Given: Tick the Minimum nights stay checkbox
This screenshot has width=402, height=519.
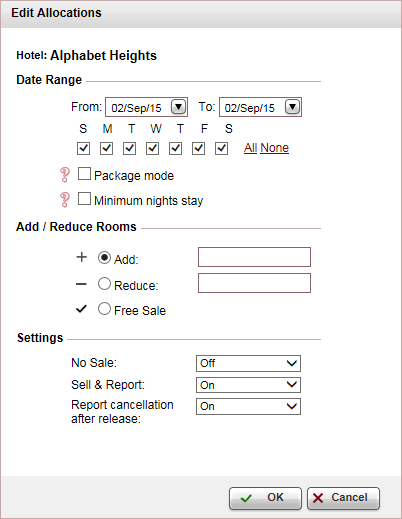Looking at the screenshot, I should (x=84, y=199).
